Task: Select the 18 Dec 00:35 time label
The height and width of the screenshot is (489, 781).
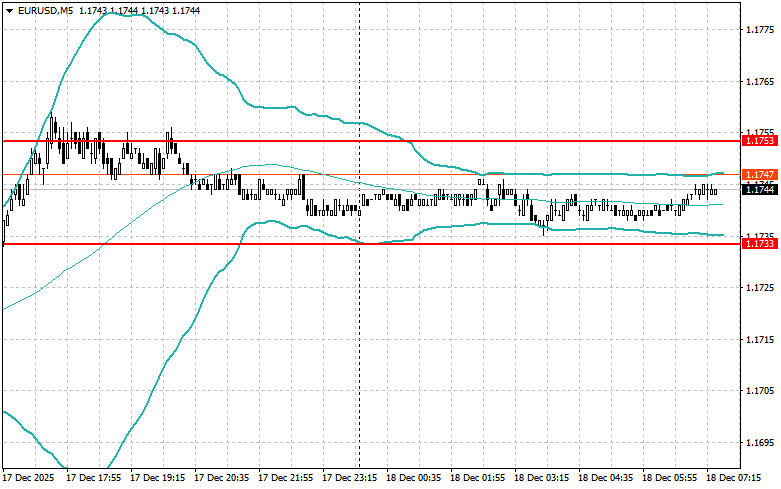Action: (413, 478)
